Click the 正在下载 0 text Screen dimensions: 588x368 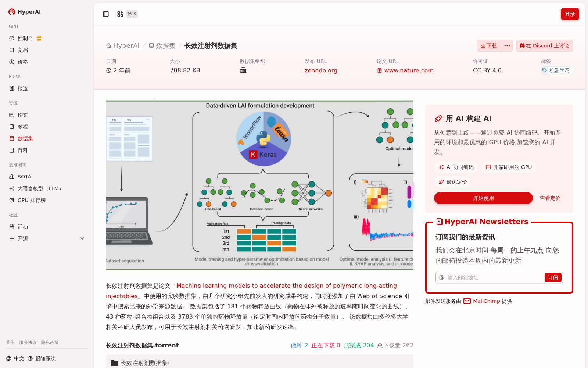(x=326, y=345)
